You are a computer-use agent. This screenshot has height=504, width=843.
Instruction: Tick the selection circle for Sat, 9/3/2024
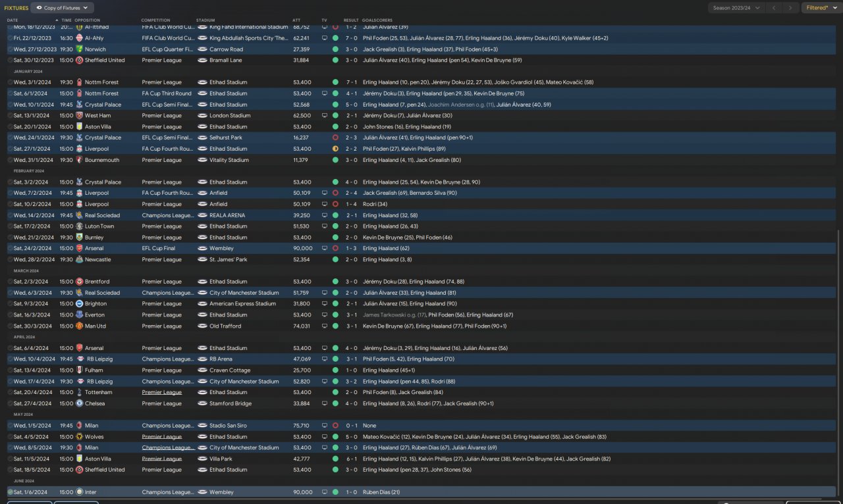point(10,304)
